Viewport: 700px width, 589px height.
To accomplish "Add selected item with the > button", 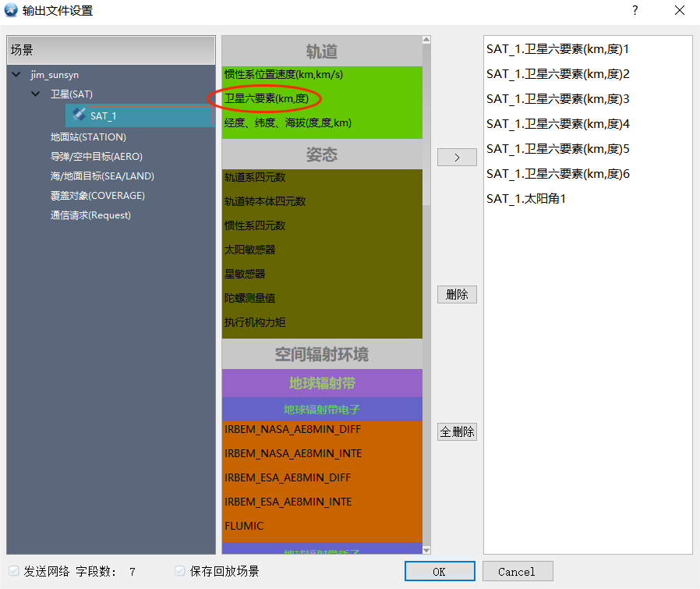I will [457, 158].
